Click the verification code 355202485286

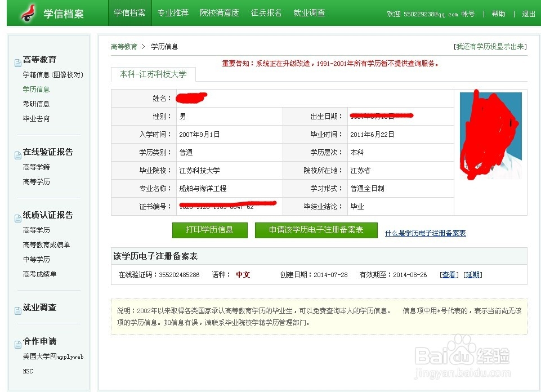[179, 275]
